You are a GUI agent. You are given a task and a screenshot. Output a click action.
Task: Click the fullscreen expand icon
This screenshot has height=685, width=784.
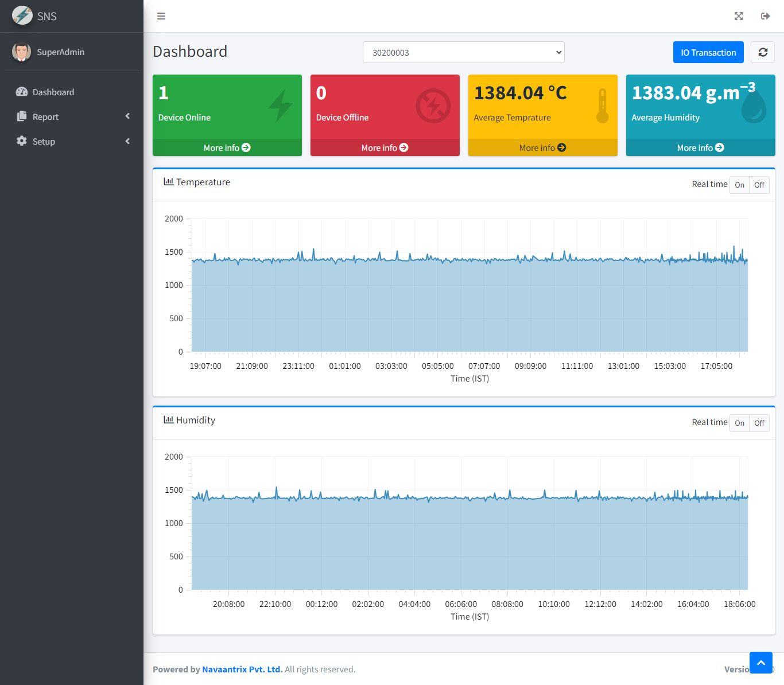739,16
